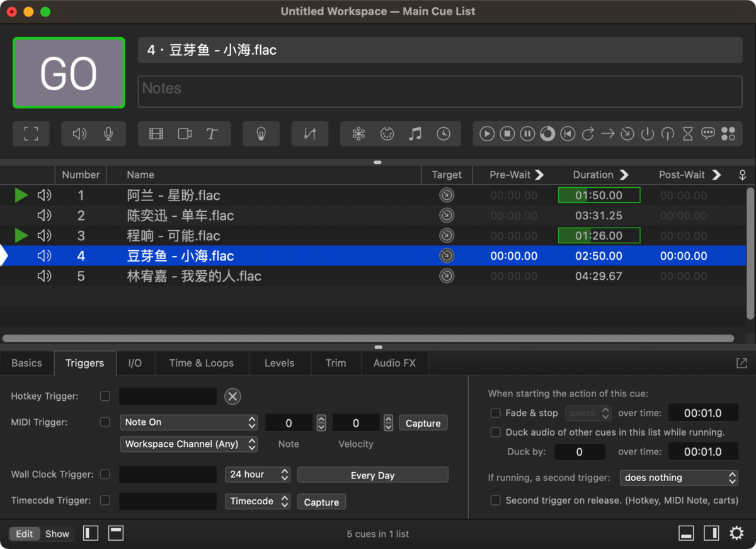Screen dimensions: 756x549
Task: Open the 'does nothing' second trigger dropdown
Action: point(679,478)
